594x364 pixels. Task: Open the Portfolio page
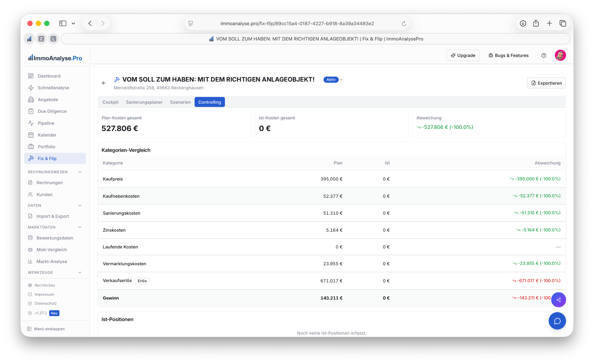55,147
